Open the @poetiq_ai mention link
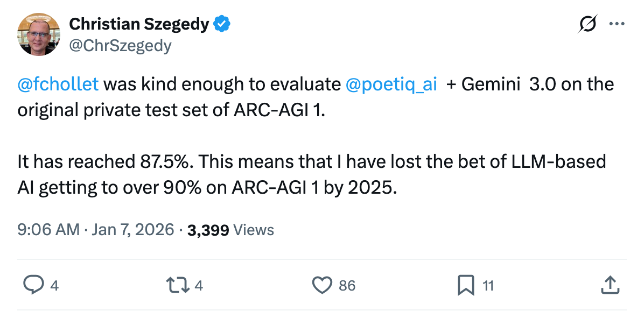Screen dimensions: 644x311 pos(391,84)
